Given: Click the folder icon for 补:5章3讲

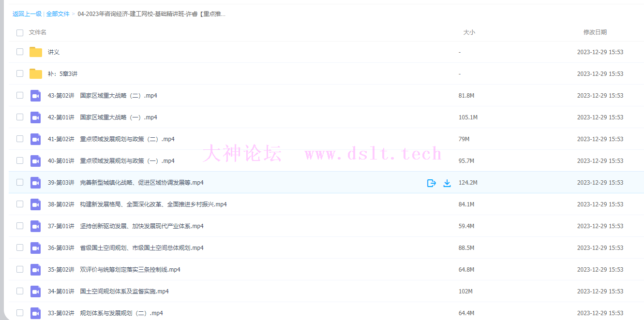Looking at the screenshot, I should [36, 73].
